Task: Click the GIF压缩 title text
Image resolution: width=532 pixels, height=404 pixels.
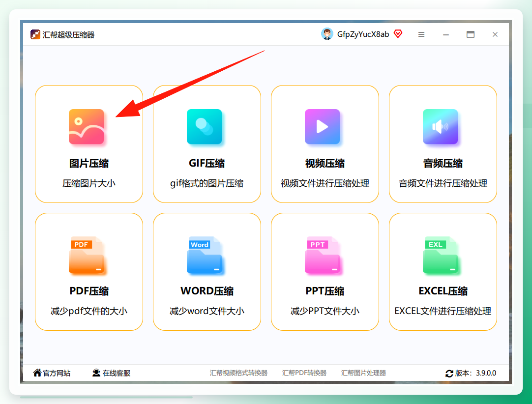Action: (207, 164)
